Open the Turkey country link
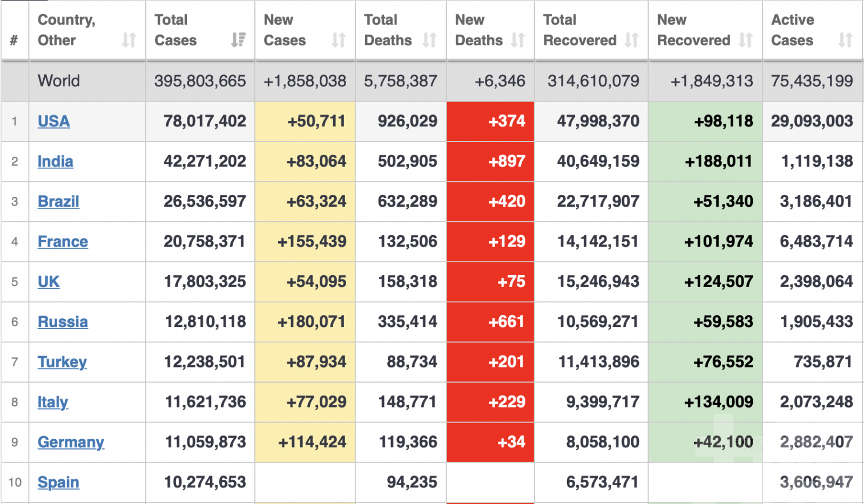The height and width of the screenshot is (504, 864). pyautogui.click(x=62, y=362)
